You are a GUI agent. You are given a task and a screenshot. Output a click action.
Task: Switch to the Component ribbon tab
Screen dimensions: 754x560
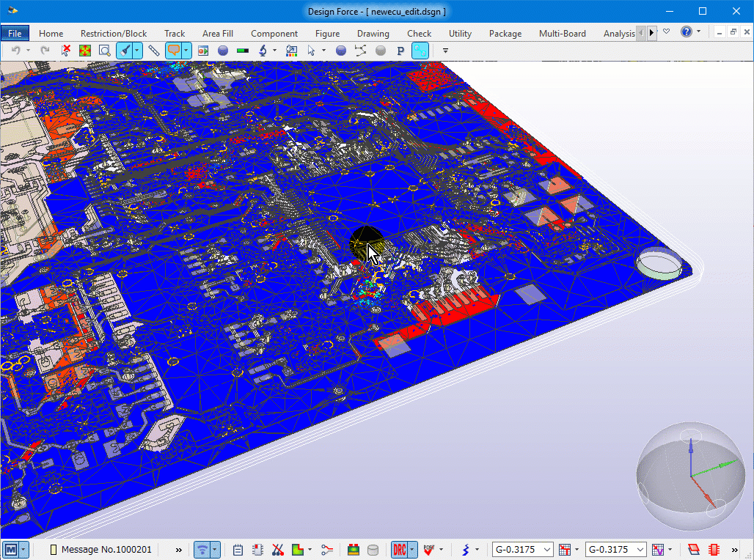coord(274,33)
